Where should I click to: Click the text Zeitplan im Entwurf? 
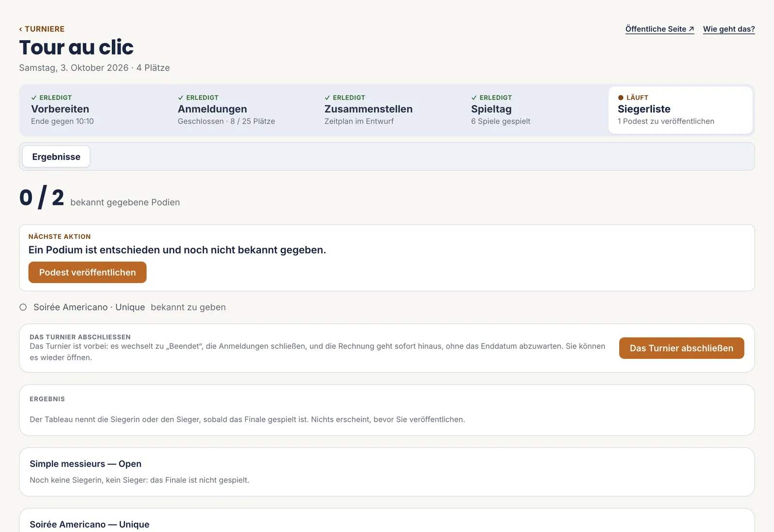pos(359,121)
